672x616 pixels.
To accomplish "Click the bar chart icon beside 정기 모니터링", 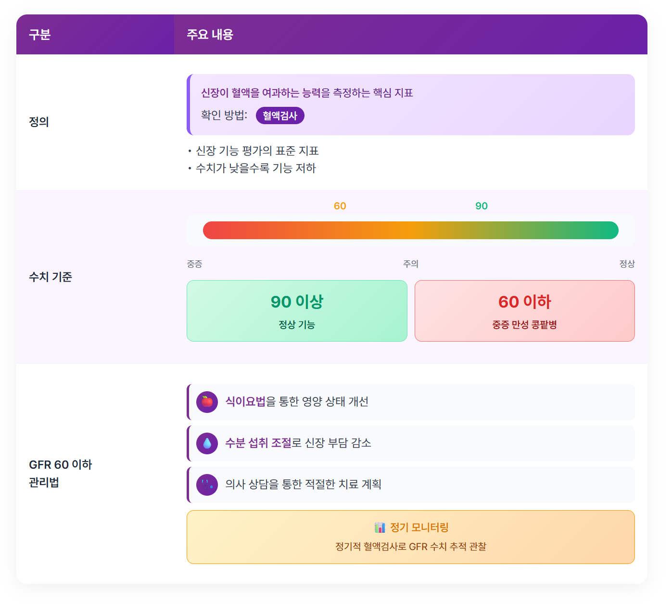I will pyautogui.click(x=380, y=527).
